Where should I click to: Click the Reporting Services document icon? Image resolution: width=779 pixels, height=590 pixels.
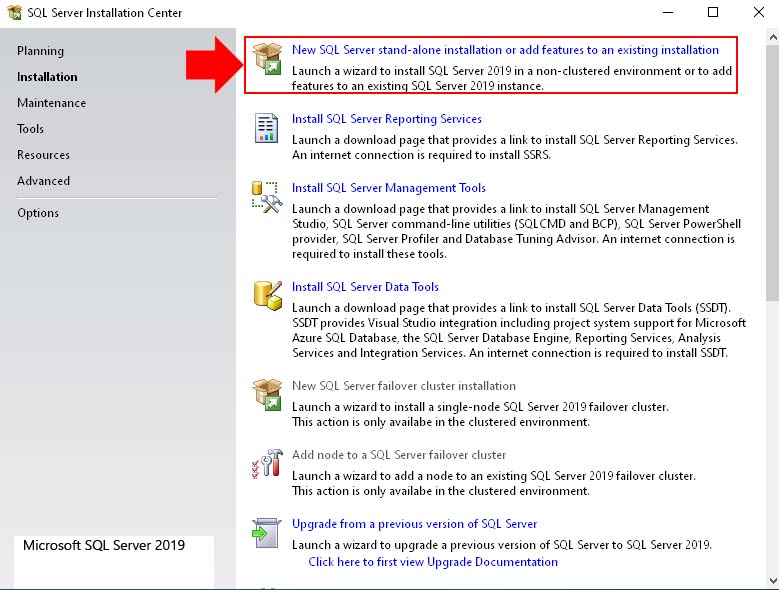[x=266, y=128]
